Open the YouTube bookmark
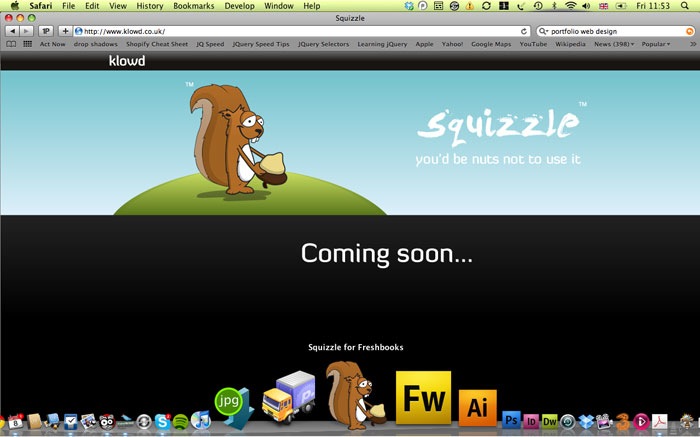Viewport: 700px width, 437px height. [533, 44]
